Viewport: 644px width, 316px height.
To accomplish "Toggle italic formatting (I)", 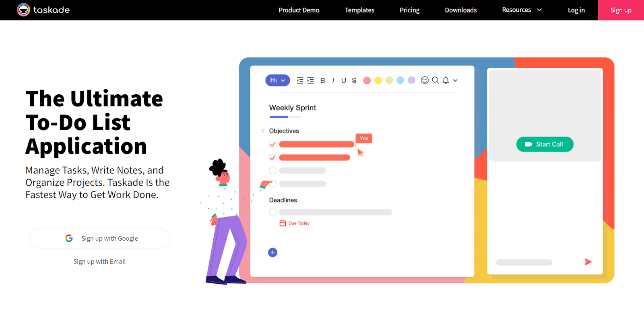I will point(333,81).
